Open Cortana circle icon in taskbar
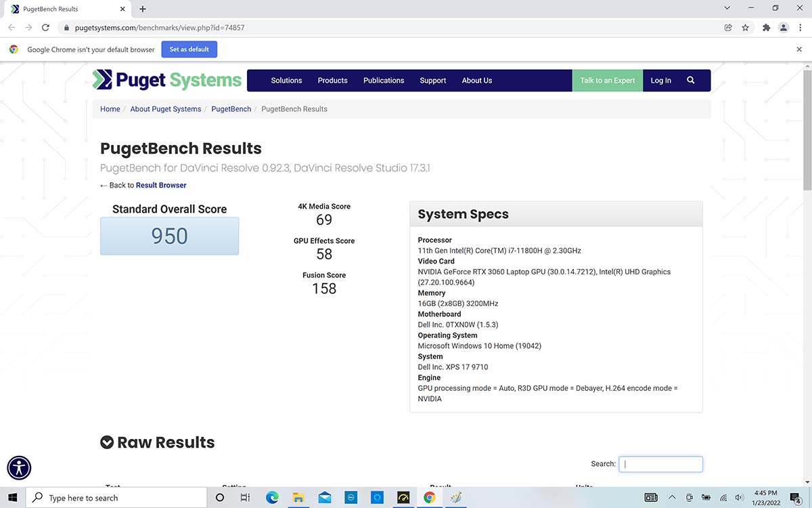This screenshot has width=812, height=508. click(x=219, y=497)
